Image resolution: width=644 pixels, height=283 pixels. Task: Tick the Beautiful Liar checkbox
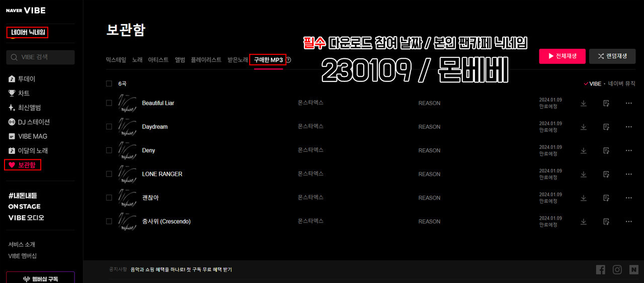[x=109, y=103]
